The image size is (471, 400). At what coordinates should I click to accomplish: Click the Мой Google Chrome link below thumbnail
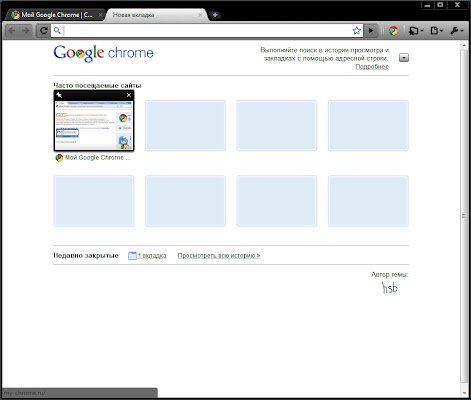pyautogui.click(x=98, y=158)
